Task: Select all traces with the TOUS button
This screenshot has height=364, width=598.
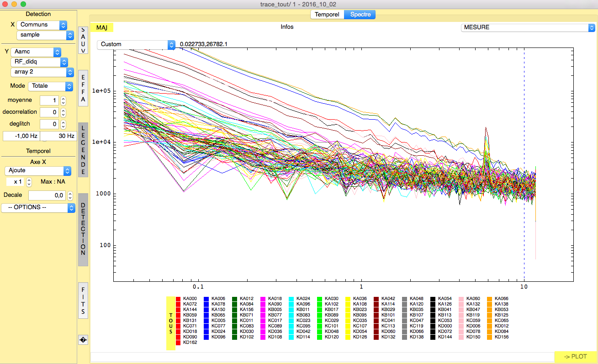Action: tap(170, 323)
